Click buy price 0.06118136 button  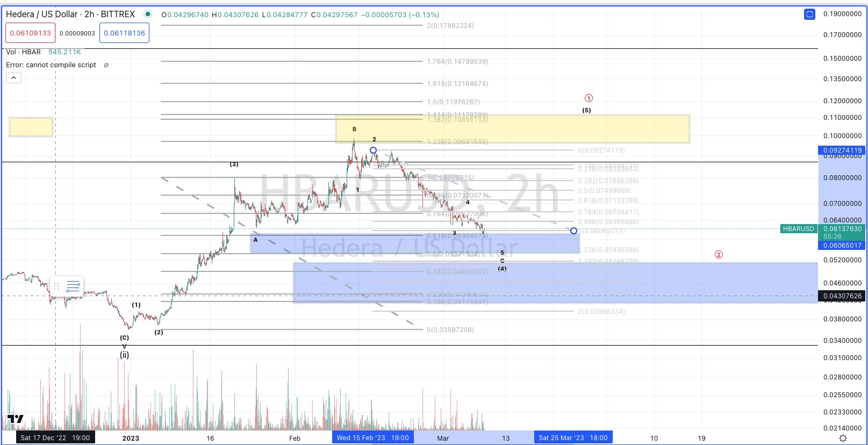point(124,33)
